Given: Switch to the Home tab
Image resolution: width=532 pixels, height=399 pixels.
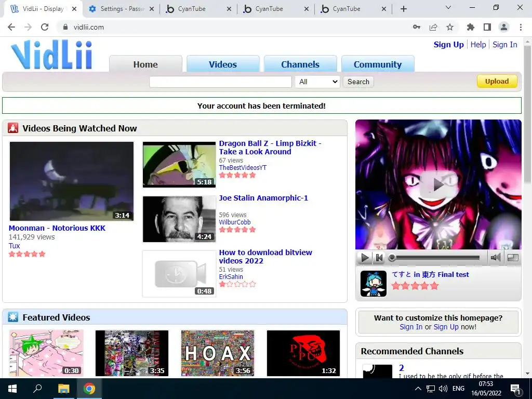Looking at the screenshot, I should (x=145, y=64).
